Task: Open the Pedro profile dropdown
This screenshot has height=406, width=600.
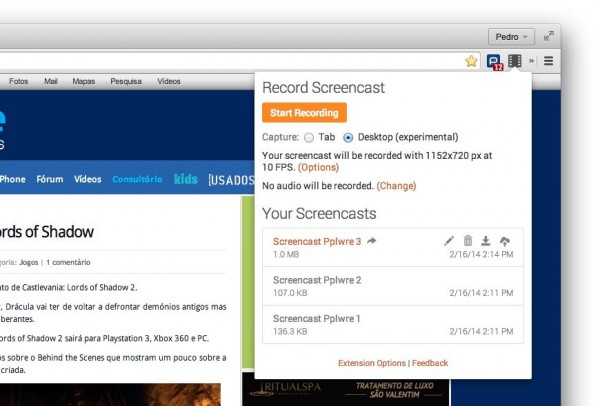Action: (x=511, y=37)
